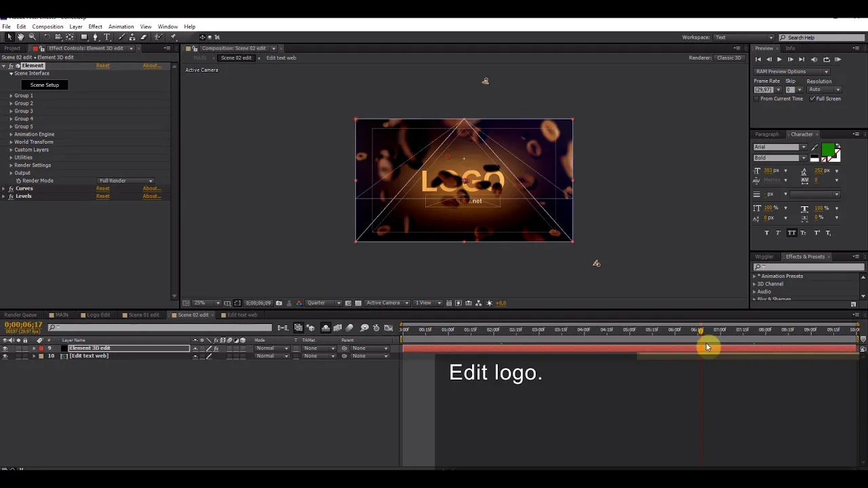Screen dimensions: 868x488
Task: Toggle the fx switch of Levels effect
Action: click(x=12, y=197)
